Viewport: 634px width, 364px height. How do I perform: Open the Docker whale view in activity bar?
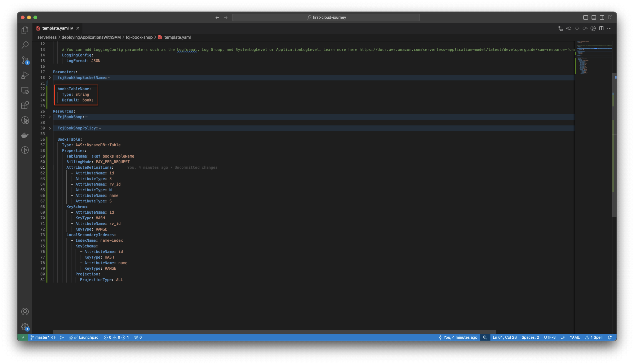pos(25,135)
